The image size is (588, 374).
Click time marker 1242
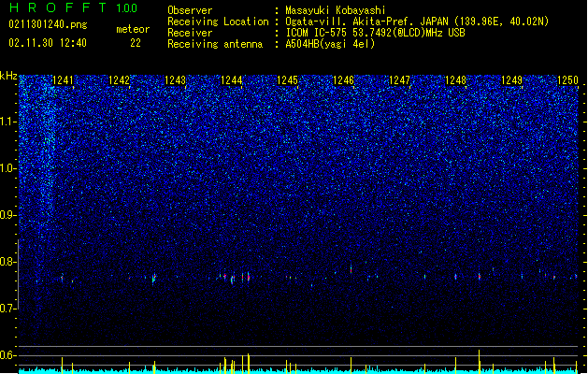coord(119,80)
